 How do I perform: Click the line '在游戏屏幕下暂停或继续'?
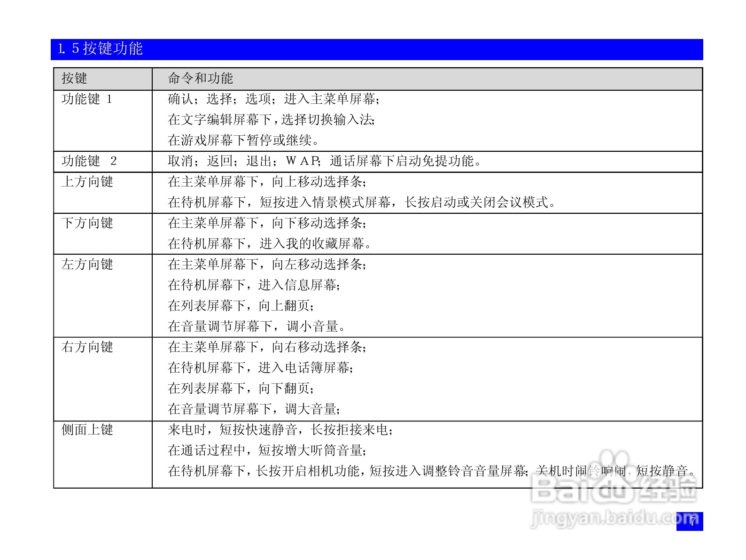click(244, 140)
